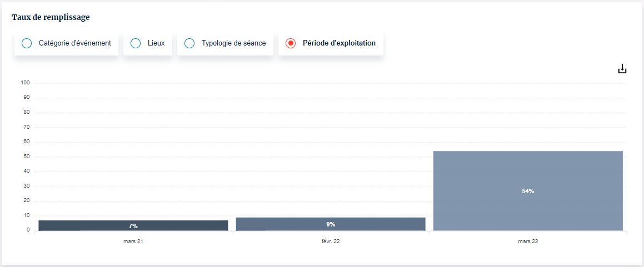Click the 50 value on the y-axis
This screenshot has height=267, width=644.
26,157
